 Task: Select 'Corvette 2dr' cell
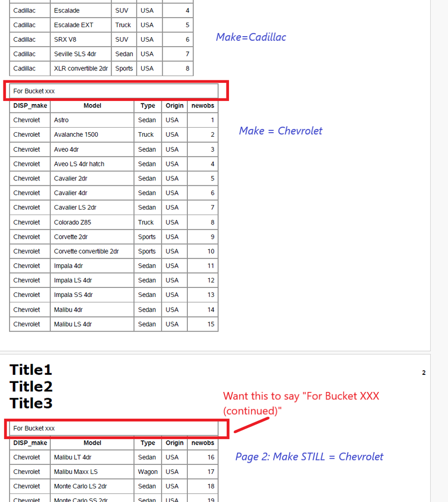[x=92, y=237]
